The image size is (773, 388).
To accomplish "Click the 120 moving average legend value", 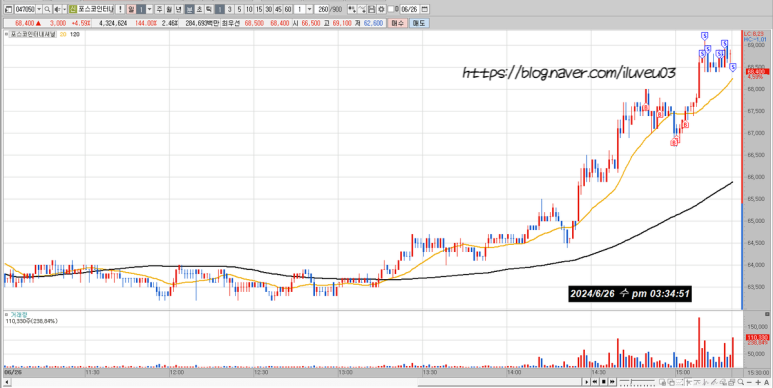I will tap(74, 34).
